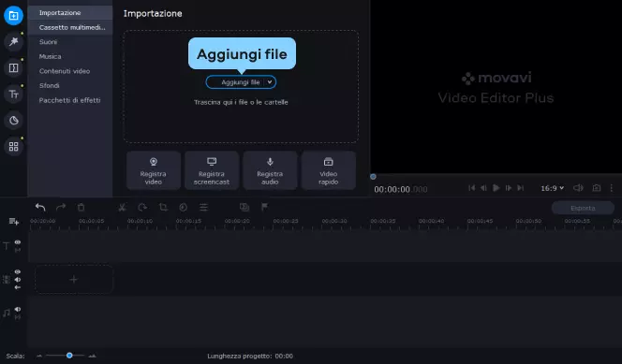Click the Registra screencast button

click(x=212, y=170)
